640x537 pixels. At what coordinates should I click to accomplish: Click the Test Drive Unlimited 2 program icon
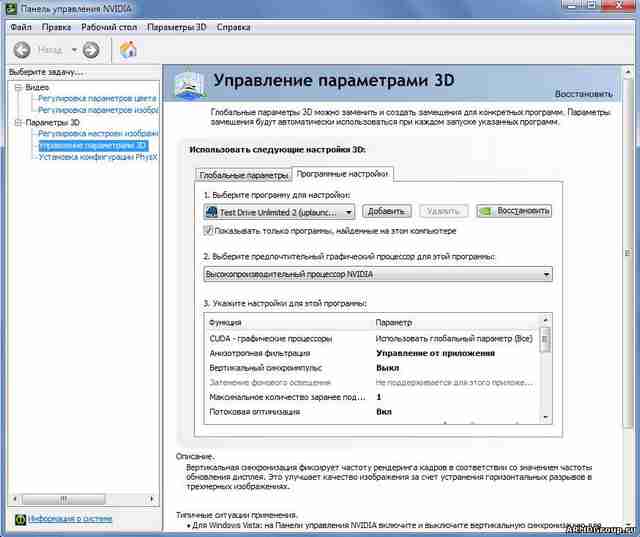[211, 212]
